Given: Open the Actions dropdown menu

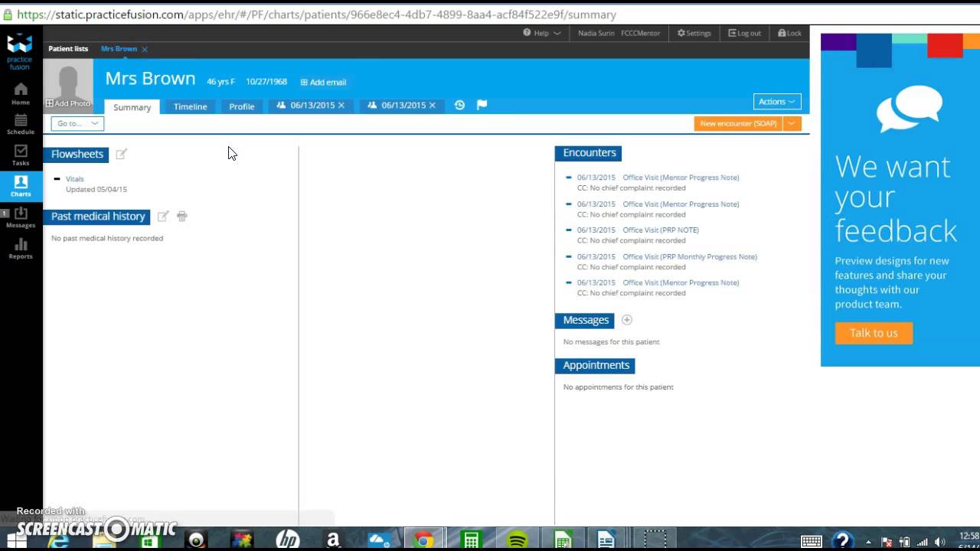Looking at the screenshot, I should coord(777,102).
